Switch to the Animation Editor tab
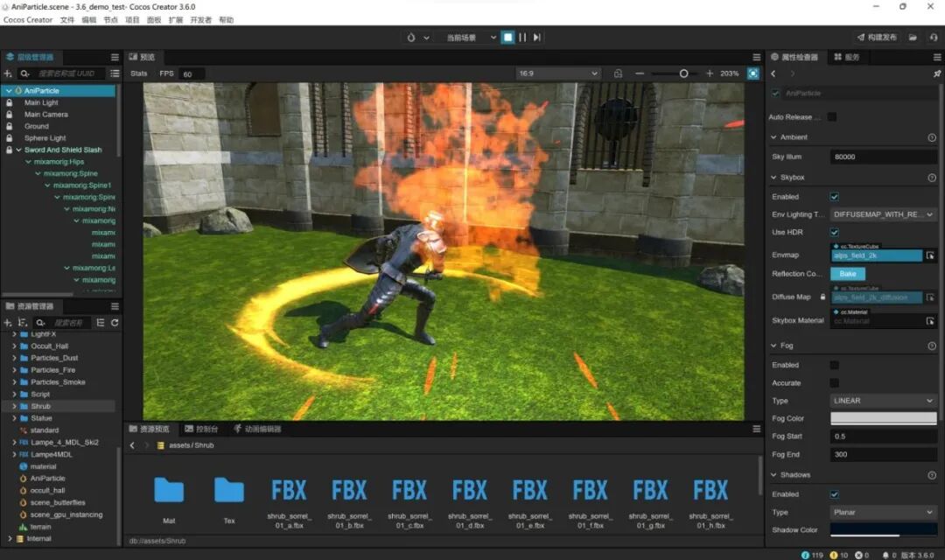Viewport: 945px width, 560px height. click(x=257, y=430)
